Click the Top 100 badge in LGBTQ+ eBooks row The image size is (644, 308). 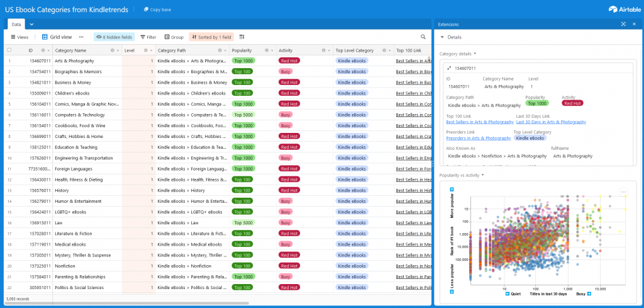[x=242, y=212]
